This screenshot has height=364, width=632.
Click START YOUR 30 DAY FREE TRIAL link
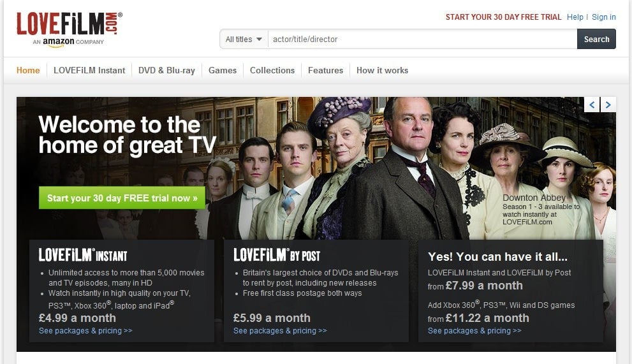(503, 17)
